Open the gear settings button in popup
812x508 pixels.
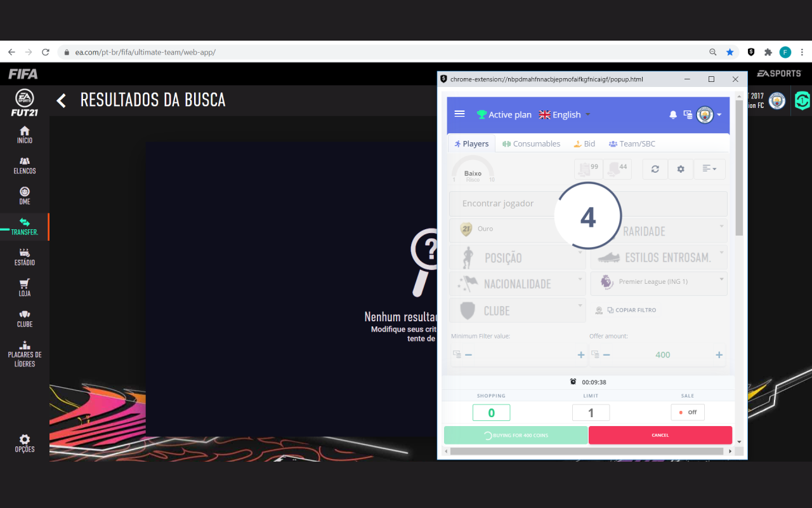[x=681, y=169]
